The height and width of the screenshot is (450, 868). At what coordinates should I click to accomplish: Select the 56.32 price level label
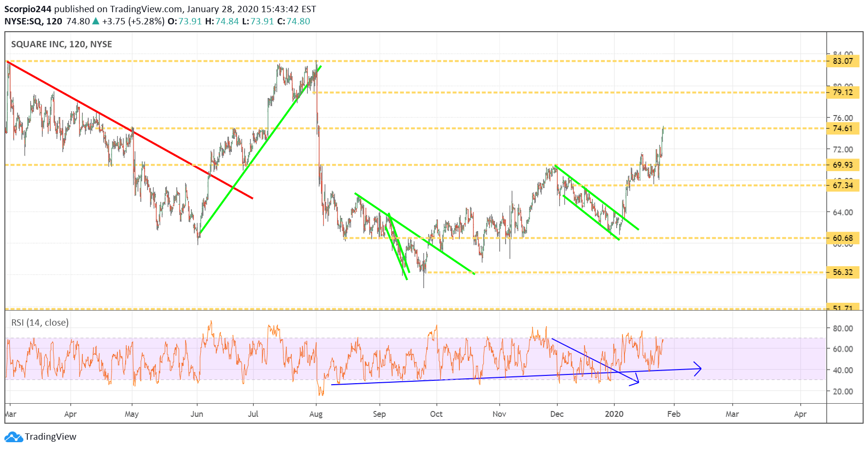[843, 272]
